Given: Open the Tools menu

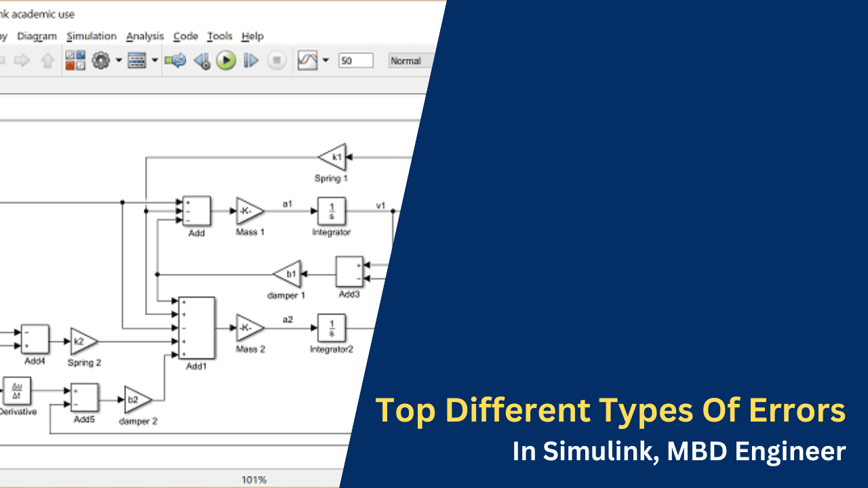Looking at the screenshot, I should pos(220,36).
